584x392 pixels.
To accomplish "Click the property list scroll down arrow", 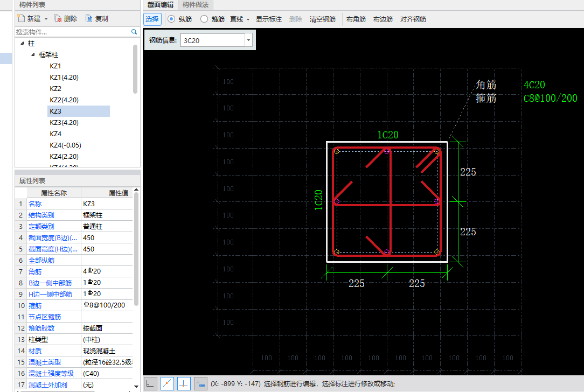I will click(x=136, y=387).
